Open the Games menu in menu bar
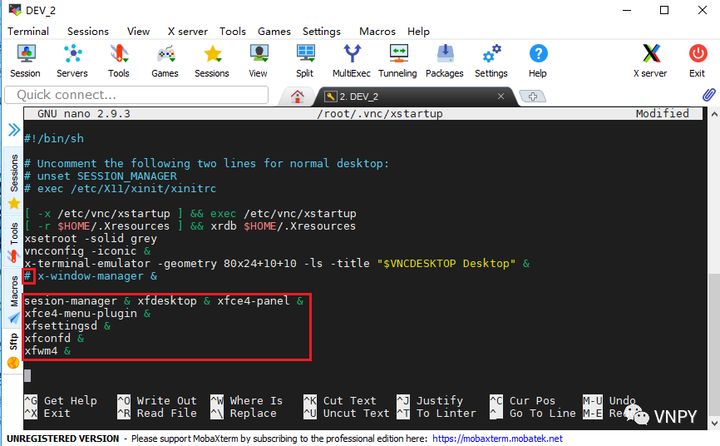Viewport: 720px width, 446px height. [274, 31]
